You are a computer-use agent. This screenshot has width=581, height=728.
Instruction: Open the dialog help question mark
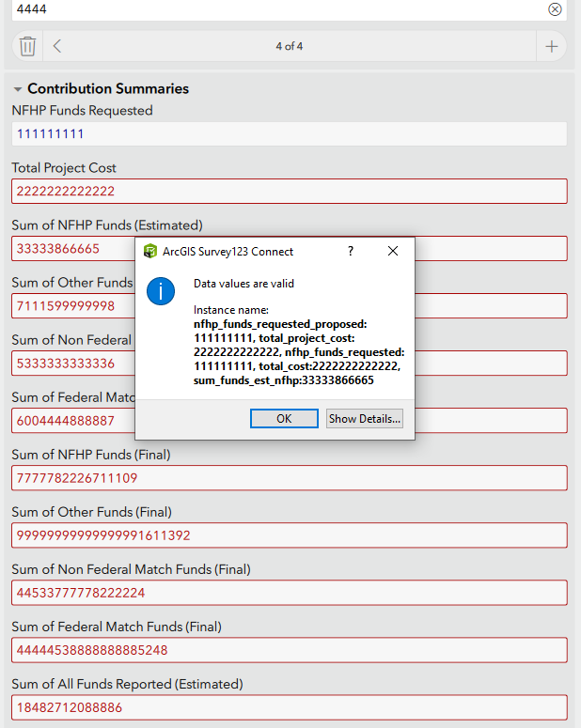point(351,252)
